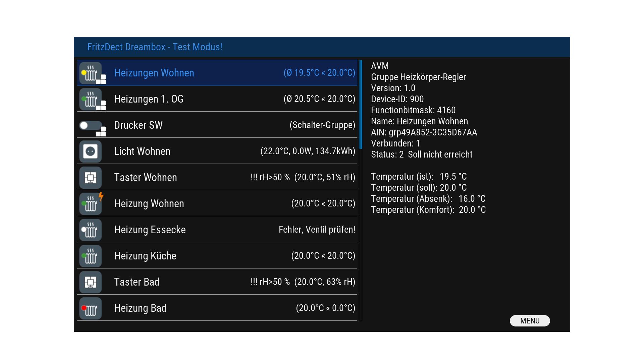Screen dimensions: 644x362
Task: Click the FritzDect Dreambox title bar text
Action: pos(155,47)
